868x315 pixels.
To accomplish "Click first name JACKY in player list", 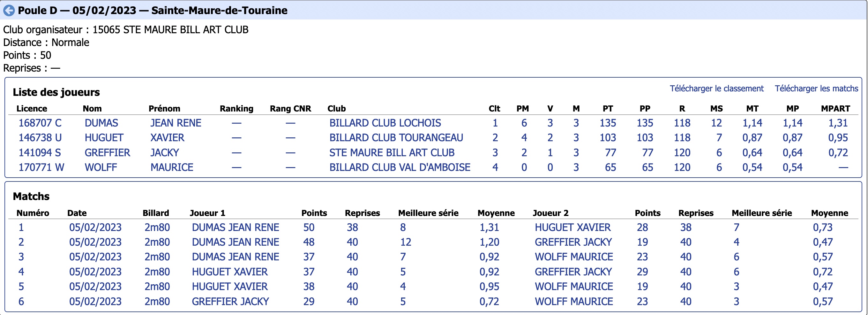I will point(164,152).
